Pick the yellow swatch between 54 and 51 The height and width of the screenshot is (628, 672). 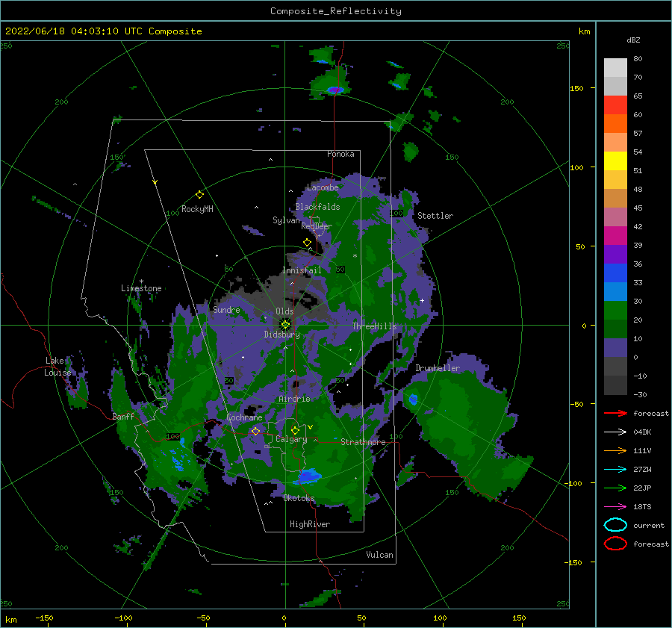(615, 161)
